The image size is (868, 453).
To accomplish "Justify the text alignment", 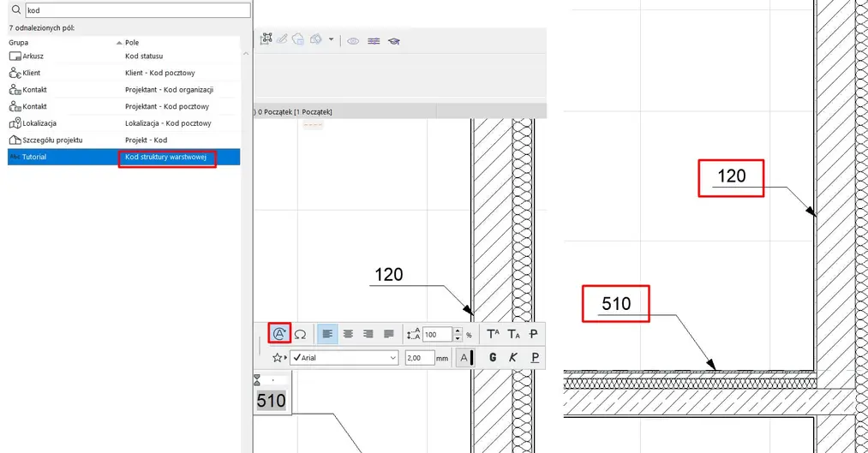I will click(x=389, y=334).
